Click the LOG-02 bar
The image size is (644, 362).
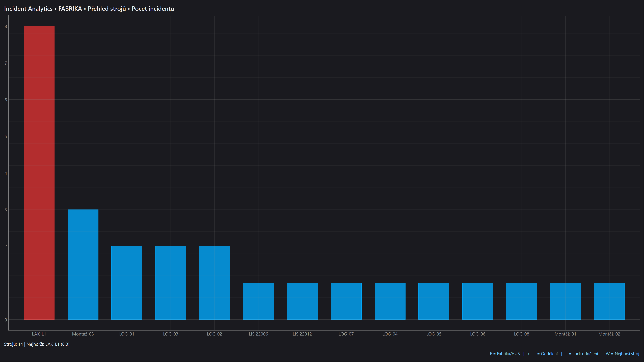[214, 283]
